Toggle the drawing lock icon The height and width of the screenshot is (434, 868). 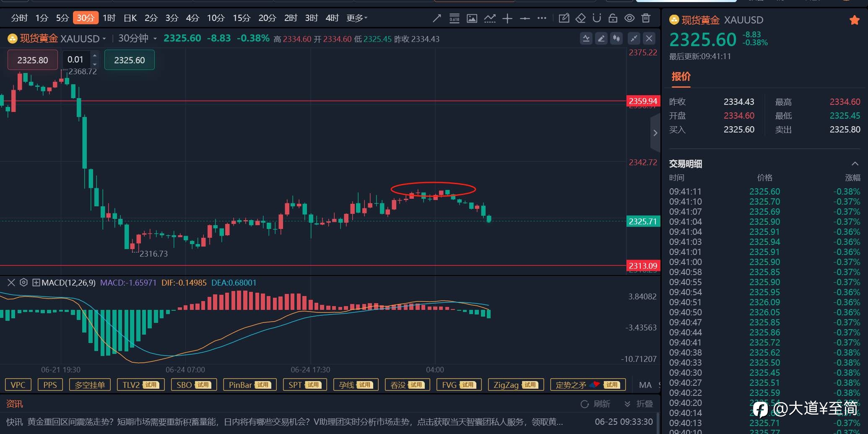click(x=613, y=18)
